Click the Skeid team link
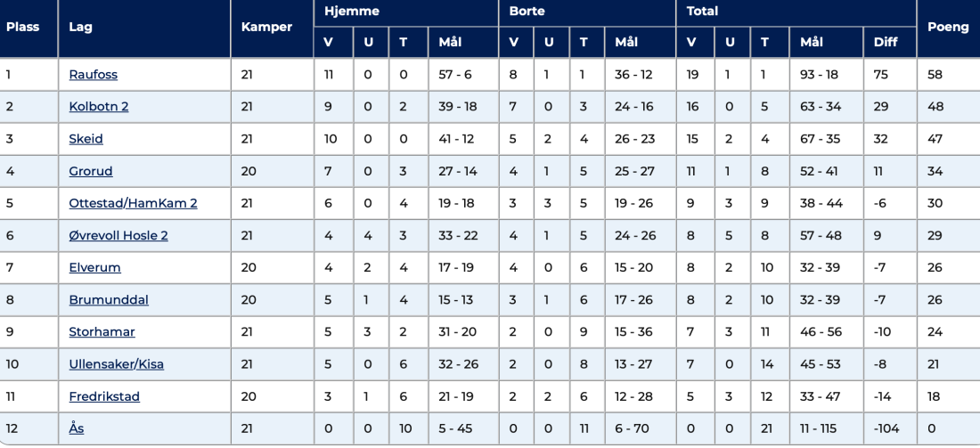The height and width of the screenshot is (448, 980). [86, 139]
